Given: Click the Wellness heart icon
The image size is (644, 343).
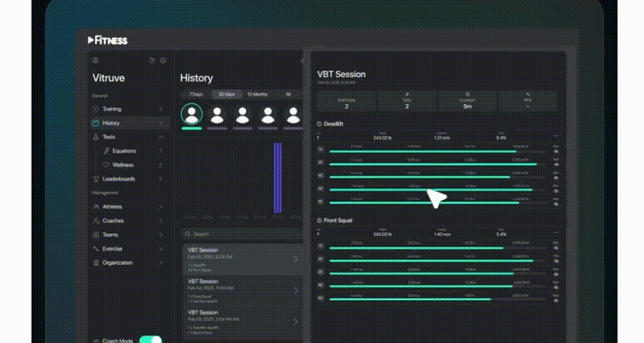Looking at the screenshot, I should tap(106, 165).
